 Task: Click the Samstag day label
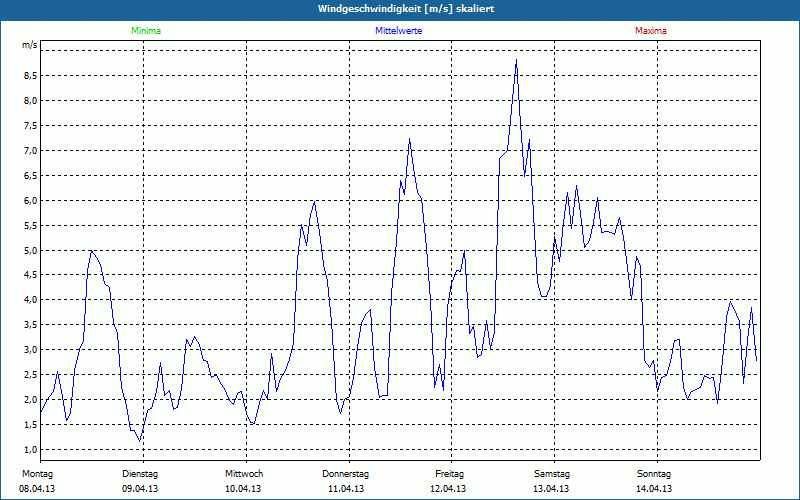point(552,474)
